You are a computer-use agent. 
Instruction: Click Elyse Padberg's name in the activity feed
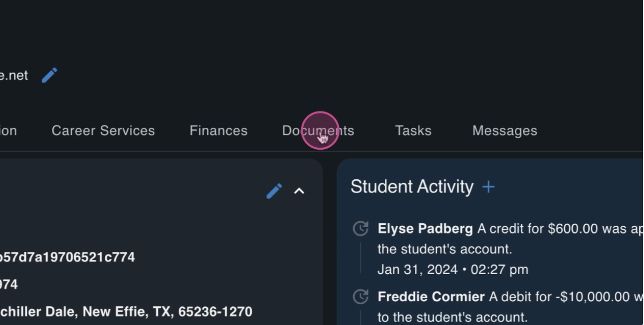tap(425, 229)
